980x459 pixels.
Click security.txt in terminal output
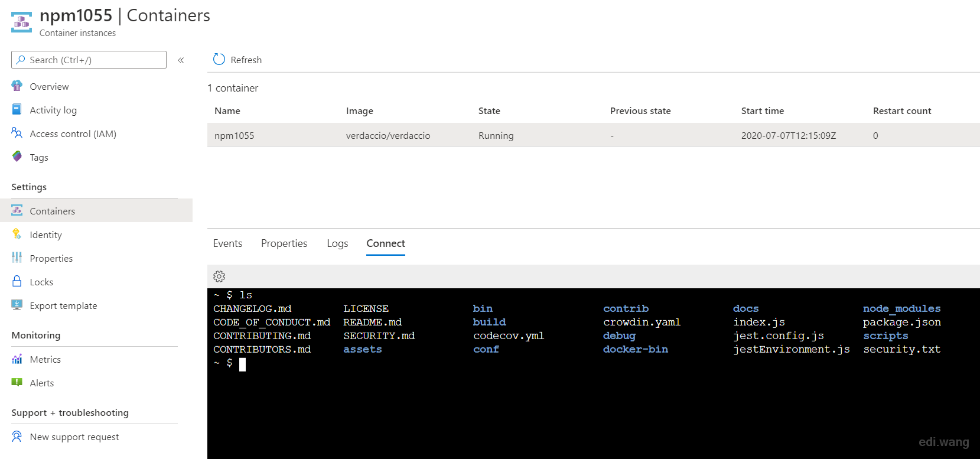[x=901, y=349]
